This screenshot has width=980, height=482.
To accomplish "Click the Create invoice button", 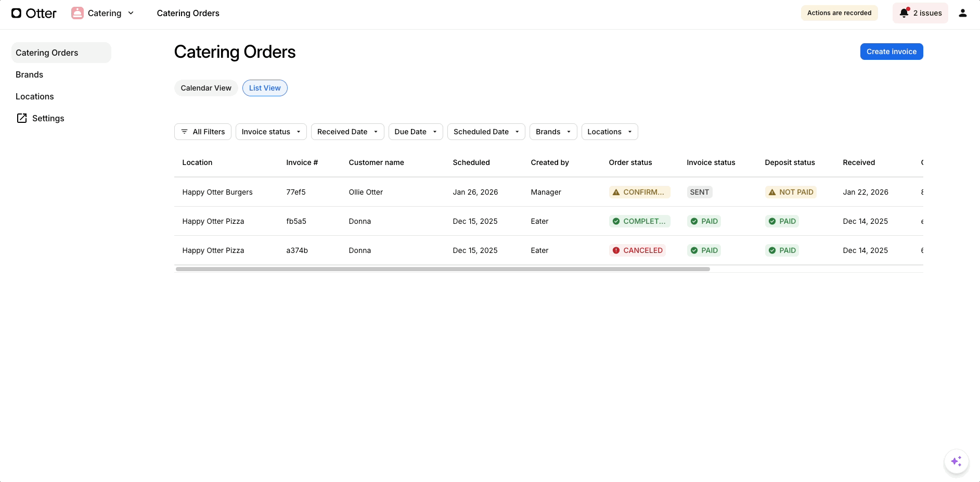I will pos(891,52).
